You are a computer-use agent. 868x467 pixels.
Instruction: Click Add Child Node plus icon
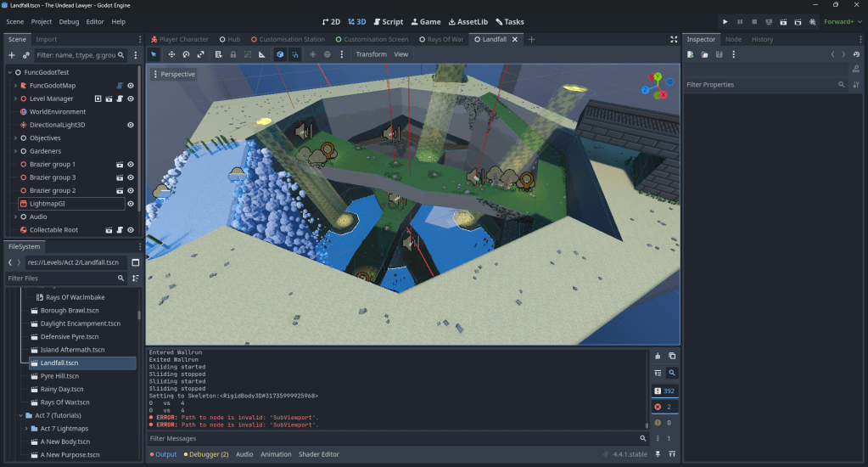(x=11, y=55)
